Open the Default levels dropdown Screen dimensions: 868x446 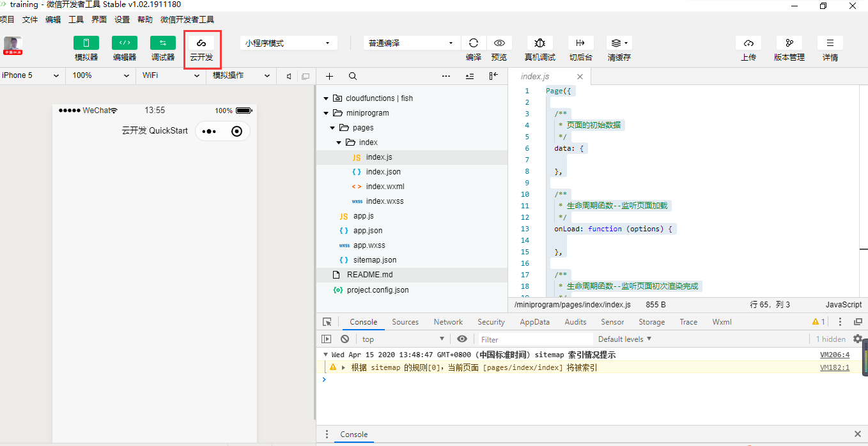pyautogui.click(x=625, y=339)
